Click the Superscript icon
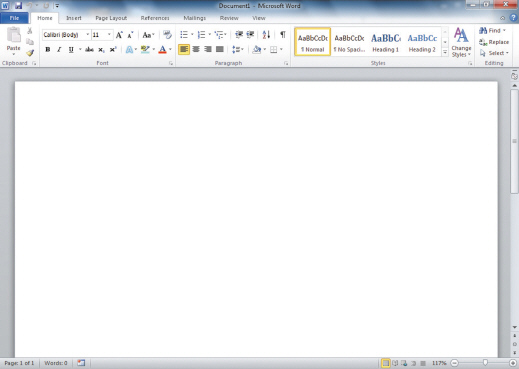This screenshot has width=519, height=369. pyautogui.click(x=113, y=50)
